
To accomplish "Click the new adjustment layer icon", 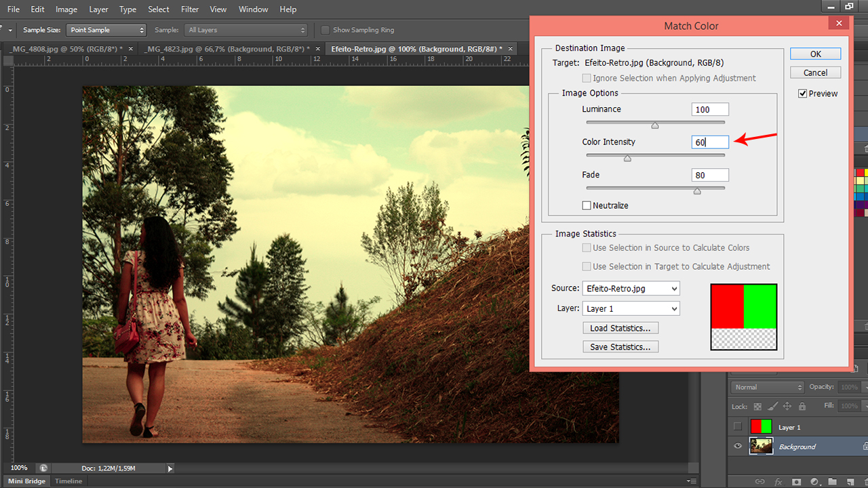I will (814, 481).
